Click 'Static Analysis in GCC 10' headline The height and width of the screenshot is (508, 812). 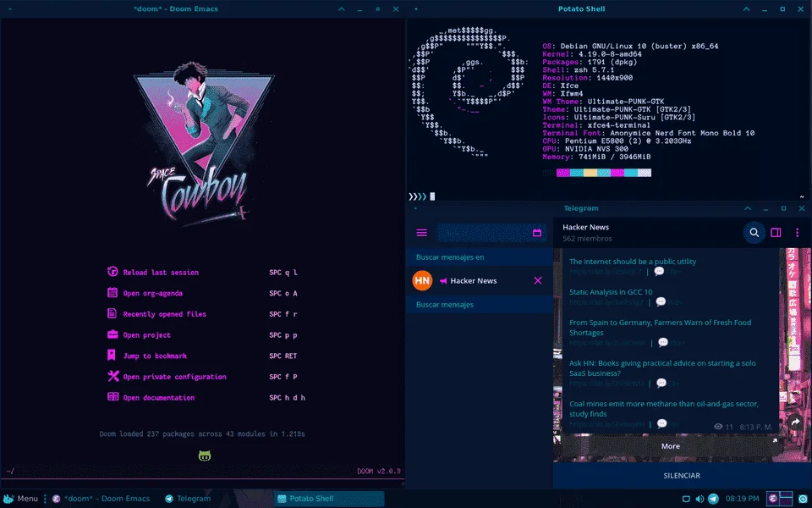(x=611, y=292)
